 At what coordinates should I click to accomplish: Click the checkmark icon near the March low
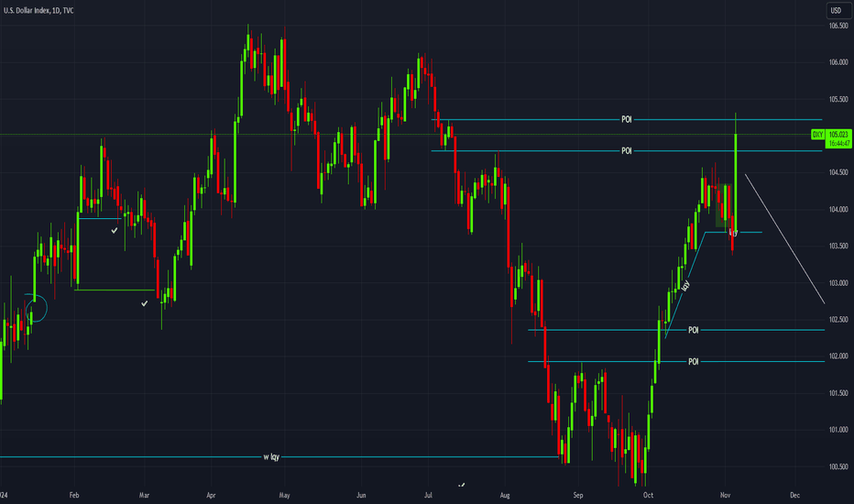tap(145, 303)
